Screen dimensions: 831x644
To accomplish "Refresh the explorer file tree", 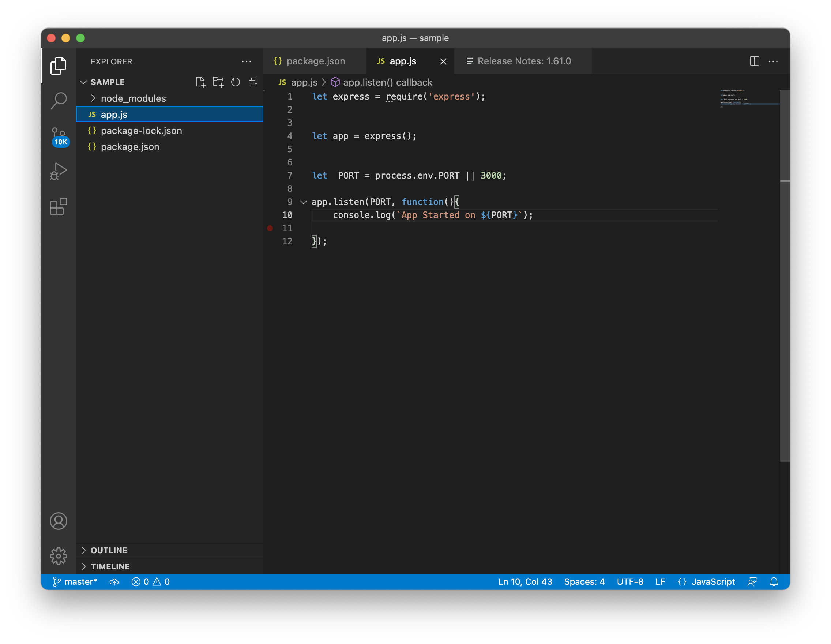I will (x=236, y=82).
